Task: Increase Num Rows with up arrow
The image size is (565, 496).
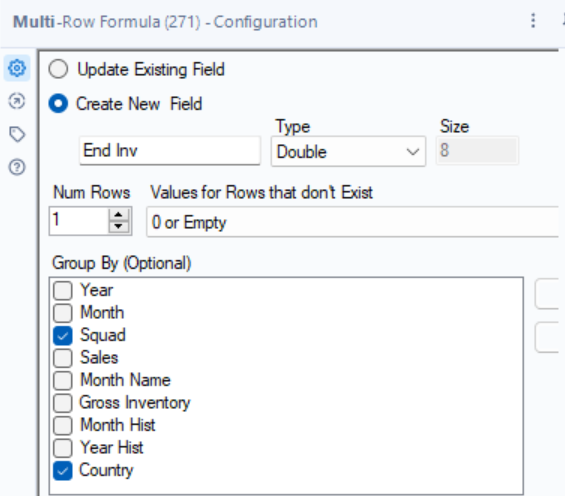Action: pos(119,215)
